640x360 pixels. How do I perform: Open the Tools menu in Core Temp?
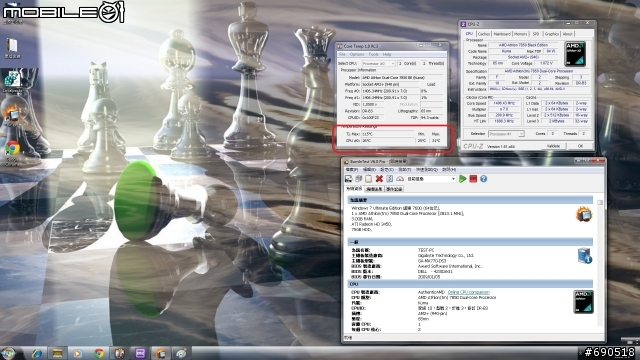tap(373, 54)
